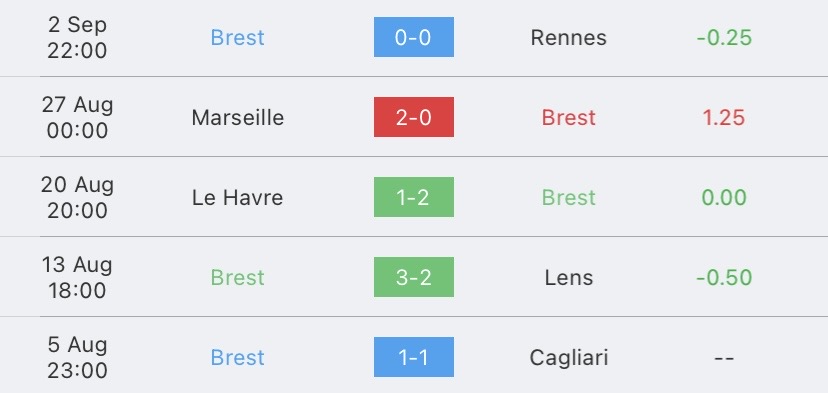The width and height of the screenshot is (828, 393).
Task: Open the green 3-2 Brest-Lens score
Action: [413, 277]
